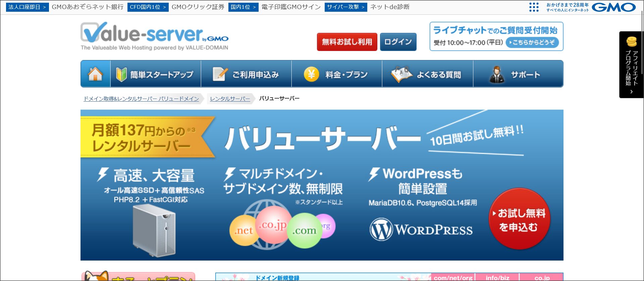Screen dimensions: 644x281
Task: Click the beginner leaf icon for 簡単スタートアップ
Action: 121,74
